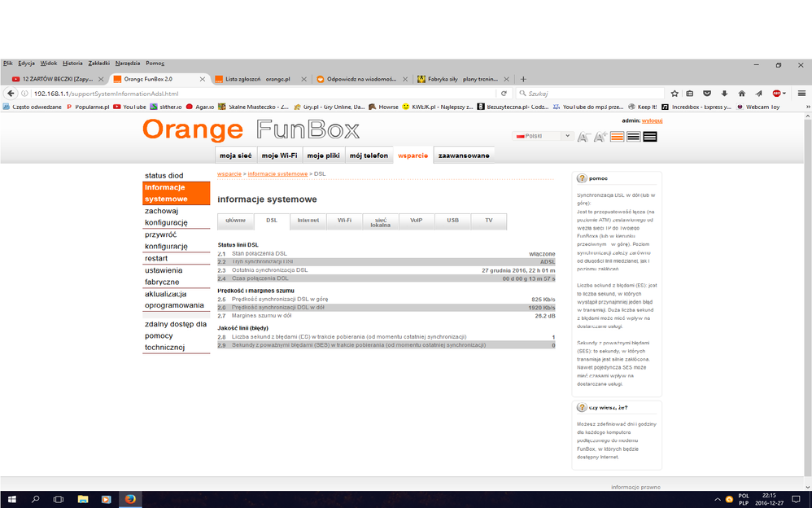Switch to the high-contrast black theme
The height and width of the screenshot is (508, 812).
(650, 137)
